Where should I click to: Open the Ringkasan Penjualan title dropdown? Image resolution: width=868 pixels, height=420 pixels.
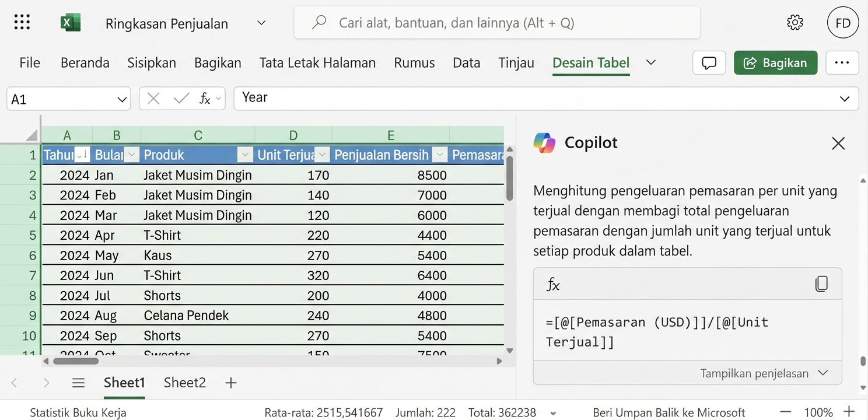tap(261, 23)
